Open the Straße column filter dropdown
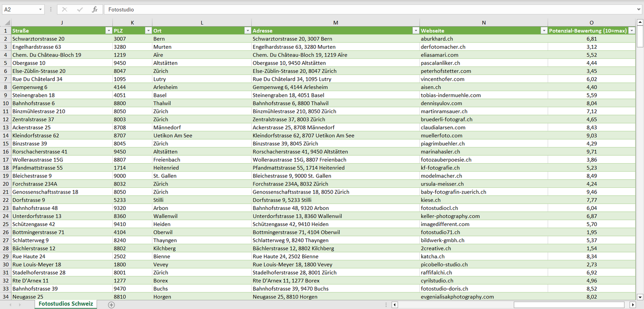Screen dimensions: 644x309 point(108,31)
